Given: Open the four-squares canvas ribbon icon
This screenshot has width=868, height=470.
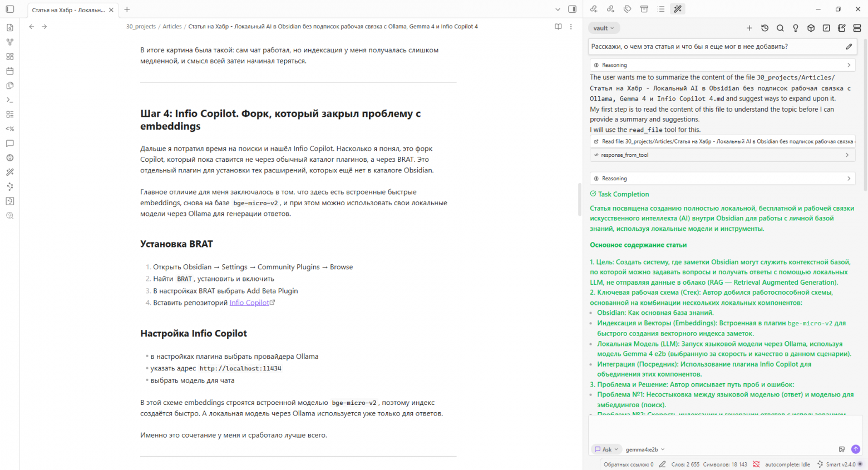Looking at the screenshot, I should tap(10, 57).
